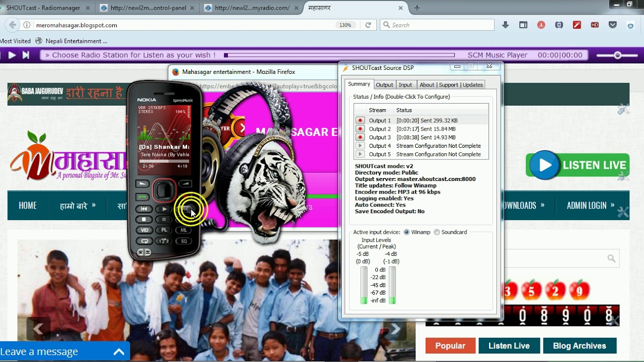Screen dimensions: 644x362
Task: Open the Input tab in SHOUTcast DSP
Action: [406, 84]
